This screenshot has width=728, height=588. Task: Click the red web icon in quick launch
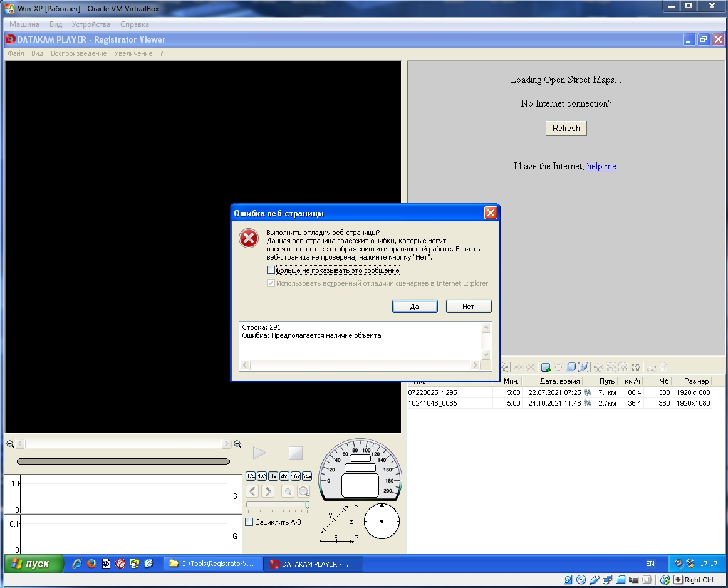coord(120,564)
